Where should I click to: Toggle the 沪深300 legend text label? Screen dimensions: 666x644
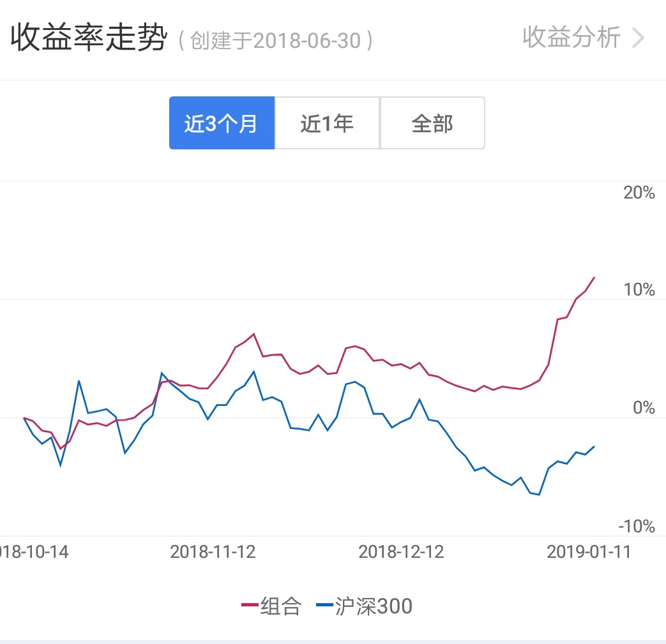coord(374,606)
